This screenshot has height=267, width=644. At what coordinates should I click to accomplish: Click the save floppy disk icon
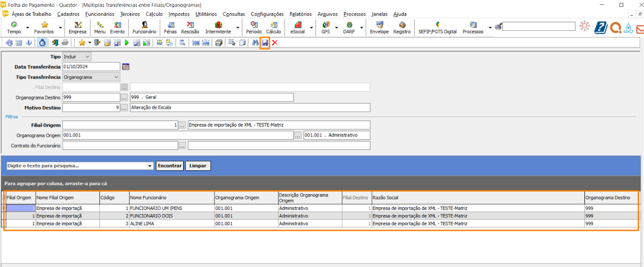(265, 43)
